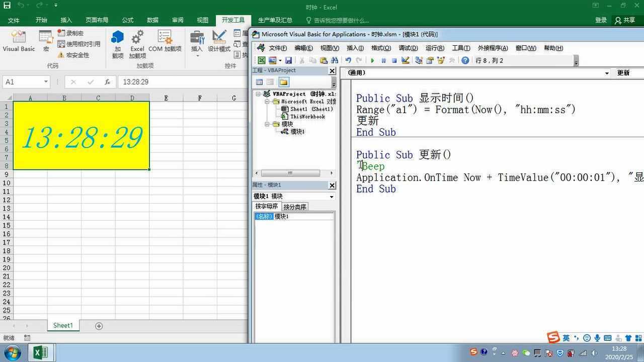Click the 录制宏 button
Screen dimensions: 644x362
tap(70, 33)
